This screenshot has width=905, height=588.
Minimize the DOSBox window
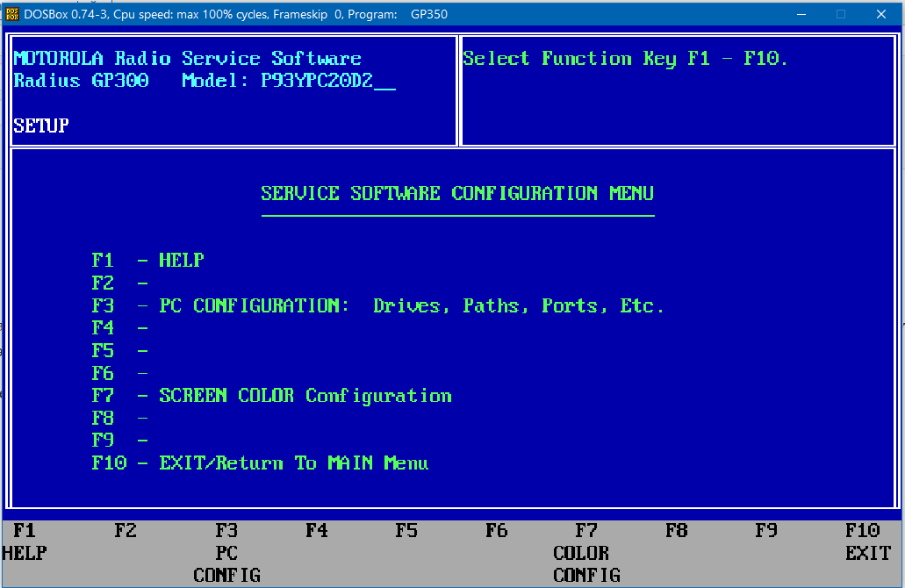tap(801, 14)
